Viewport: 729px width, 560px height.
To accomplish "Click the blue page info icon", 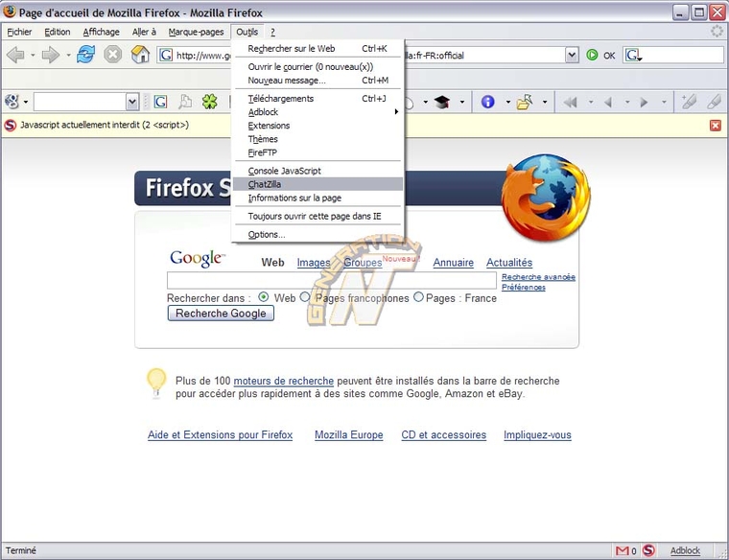I will click(x=487, y=102).
